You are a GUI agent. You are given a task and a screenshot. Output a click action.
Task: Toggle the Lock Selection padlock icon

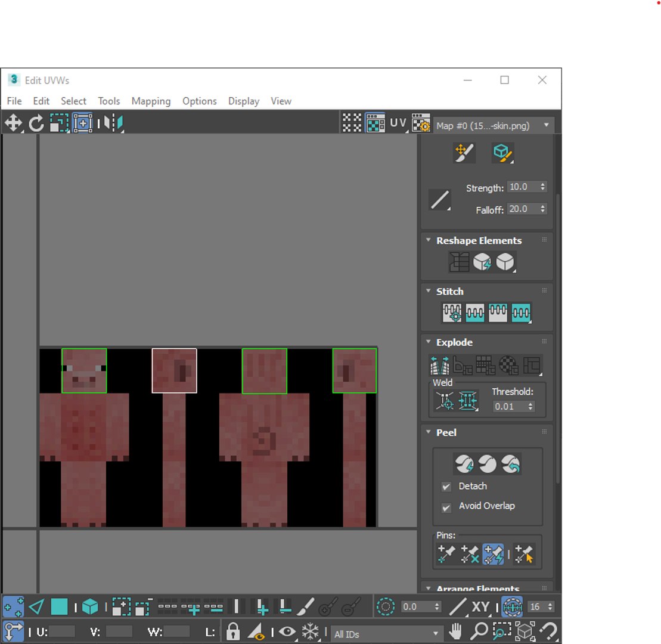[x=232, y=631]
